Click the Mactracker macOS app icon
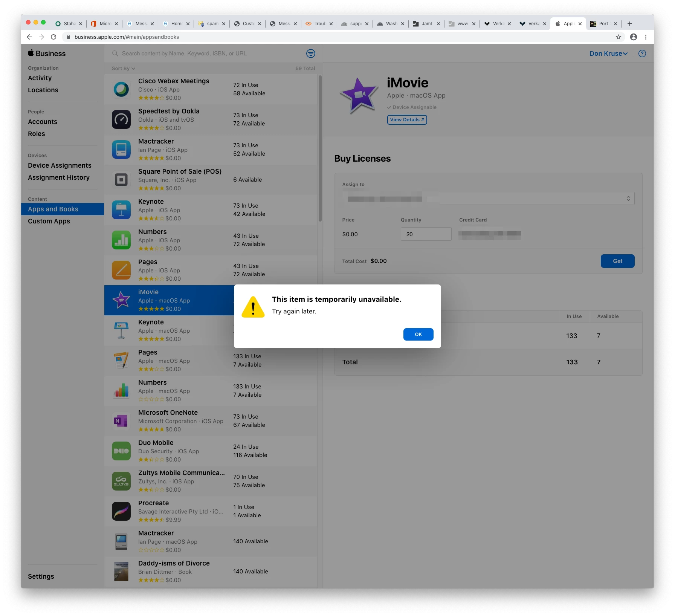675x616 pixels. click(121, 541)
